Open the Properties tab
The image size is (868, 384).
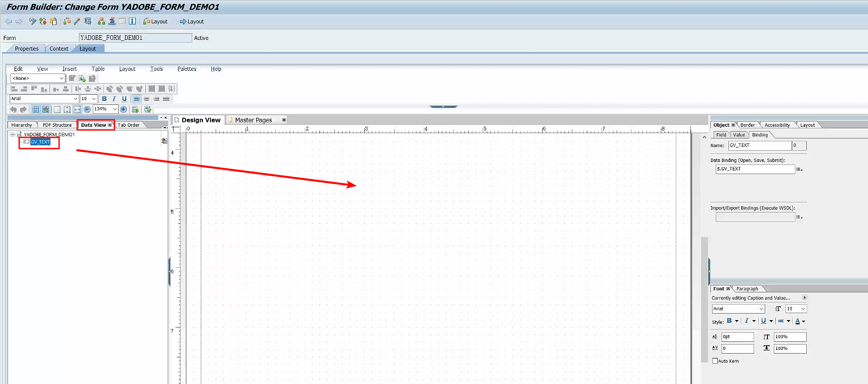click(27, 48)
